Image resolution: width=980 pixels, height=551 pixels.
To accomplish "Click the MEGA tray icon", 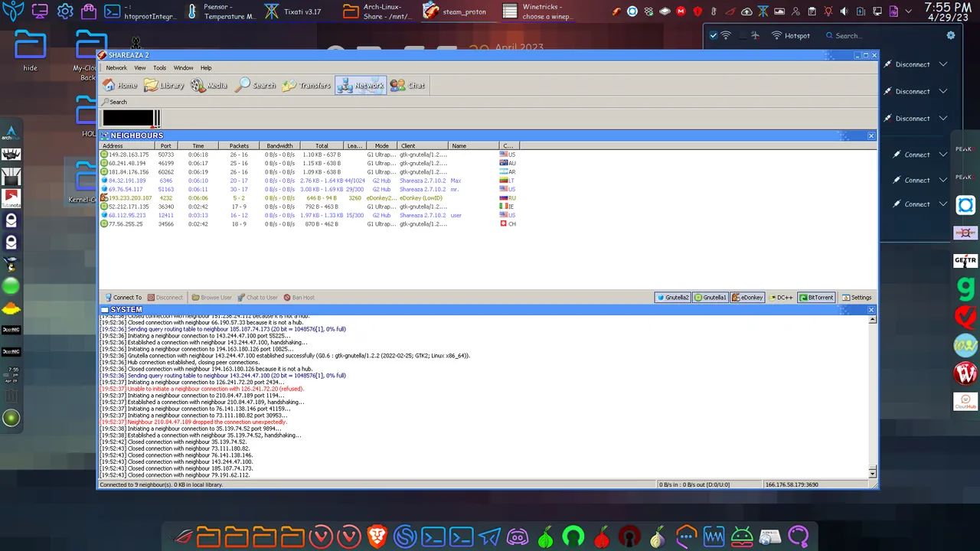I will [681, 11].
